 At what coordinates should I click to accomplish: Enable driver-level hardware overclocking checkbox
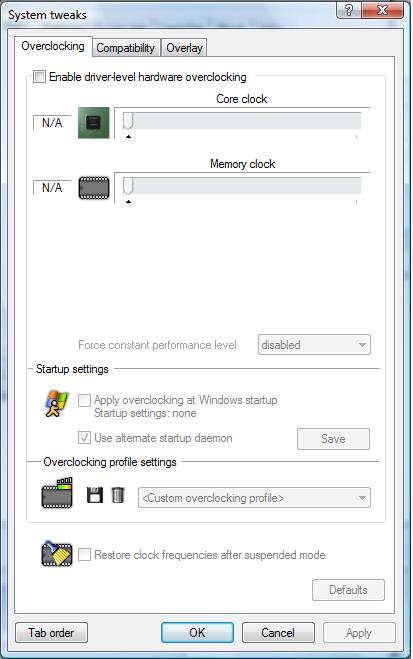[39, 76]
